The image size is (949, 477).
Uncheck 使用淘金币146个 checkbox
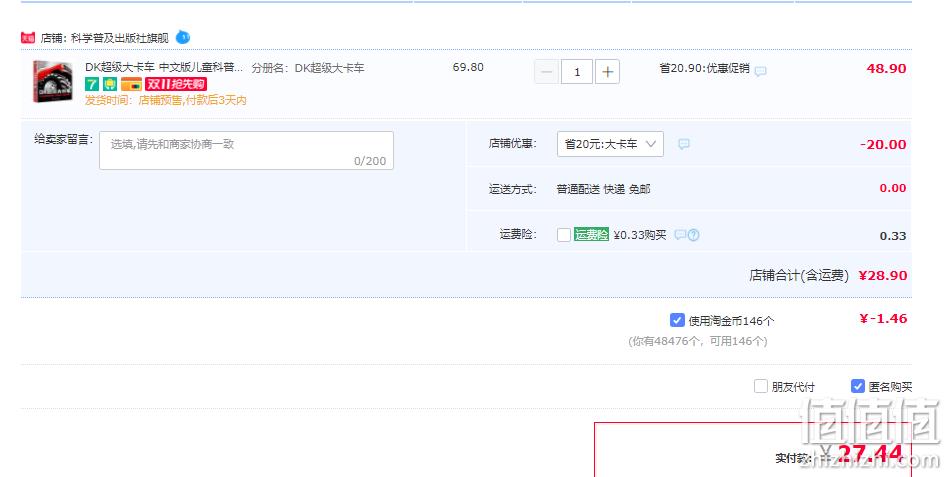[x=677, y=320]
